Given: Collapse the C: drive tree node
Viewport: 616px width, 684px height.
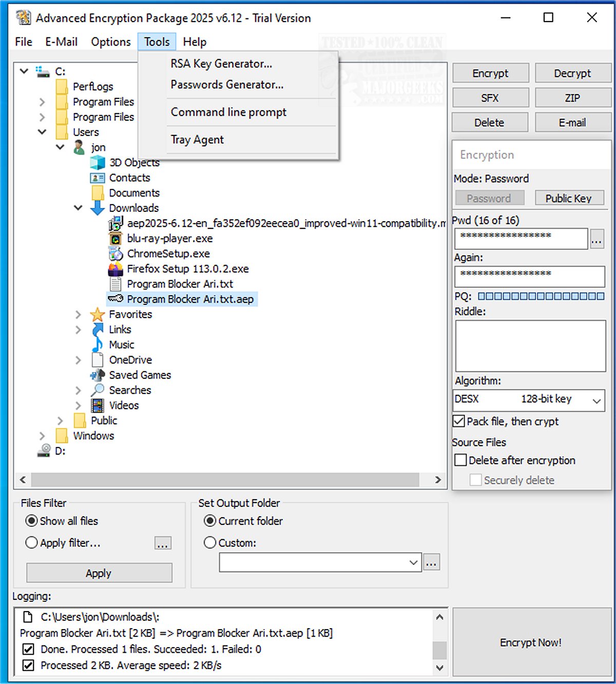Looking at the screenshot, I should pyautogui.click(x=24, y=71).
